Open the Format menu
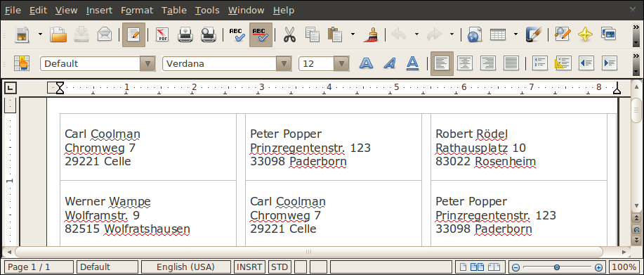Image resolution: width=644 pixels, height=275 pixels. [x=137, y=11]
